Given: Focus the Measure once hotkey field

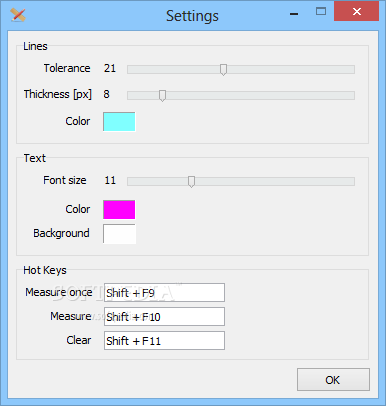Looking at the screenshot, I should [164, 293].
